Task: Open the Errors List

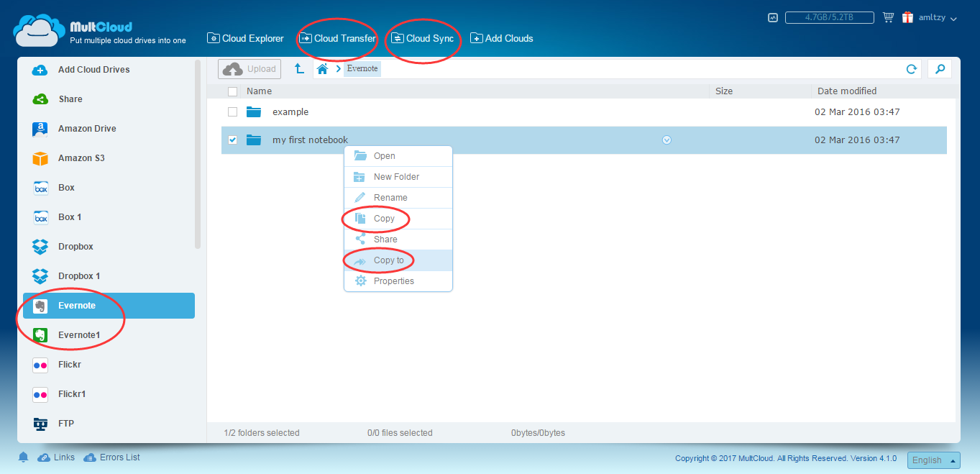Action: (111, 457)
